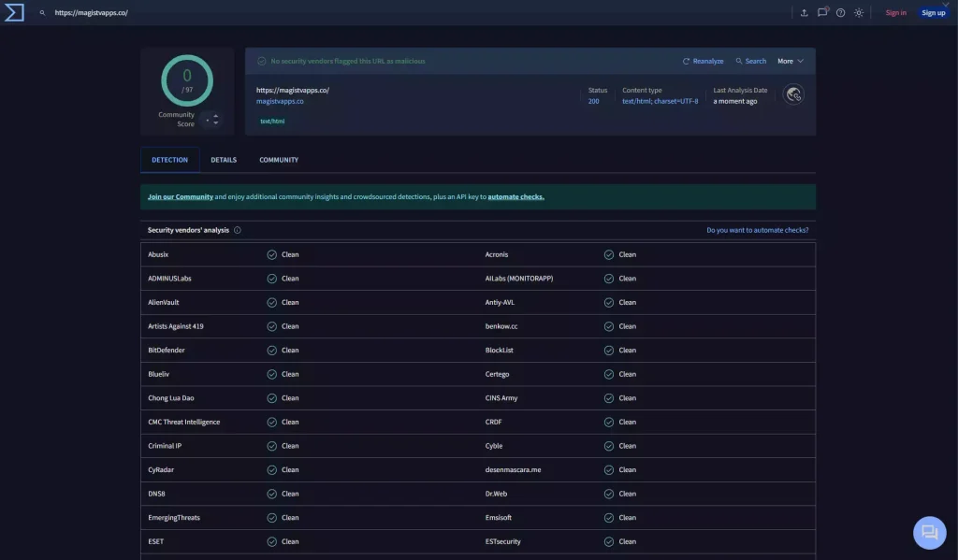Click the DNS8 vendor name
Viewport: 958px width, 560px height.
tap(156, 494)
